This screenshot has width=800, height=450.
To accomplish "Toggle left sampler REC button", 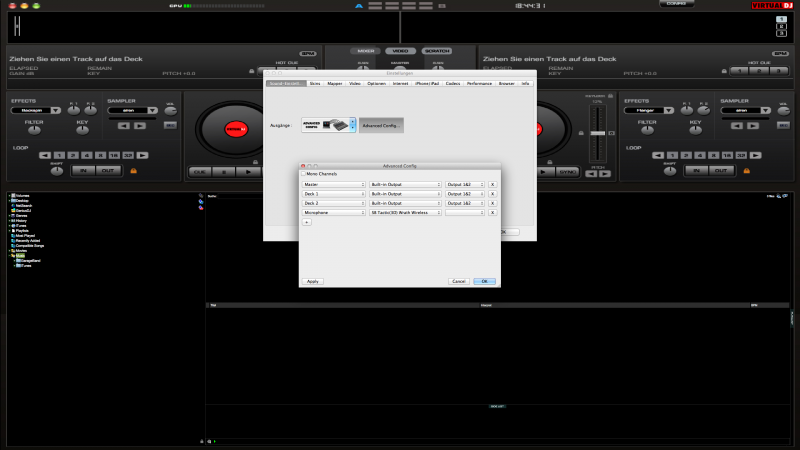I will (x=170, y=125).
